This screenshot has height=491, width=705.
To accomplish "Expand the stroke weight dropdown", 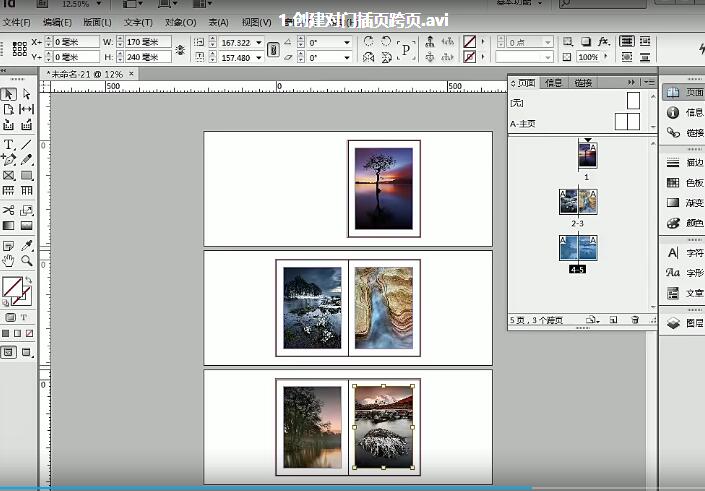I will (548, 43).
